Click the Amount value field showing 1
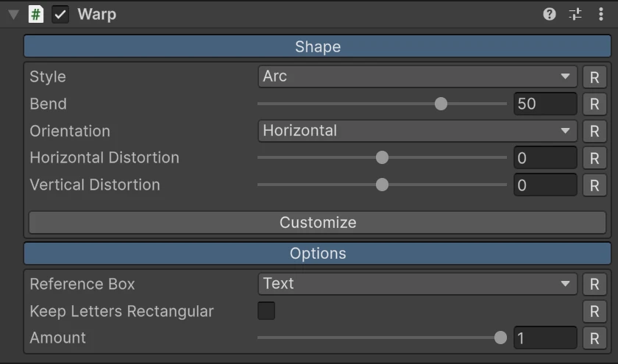Viewport: 618px width, 364px height. pos(545,338)
